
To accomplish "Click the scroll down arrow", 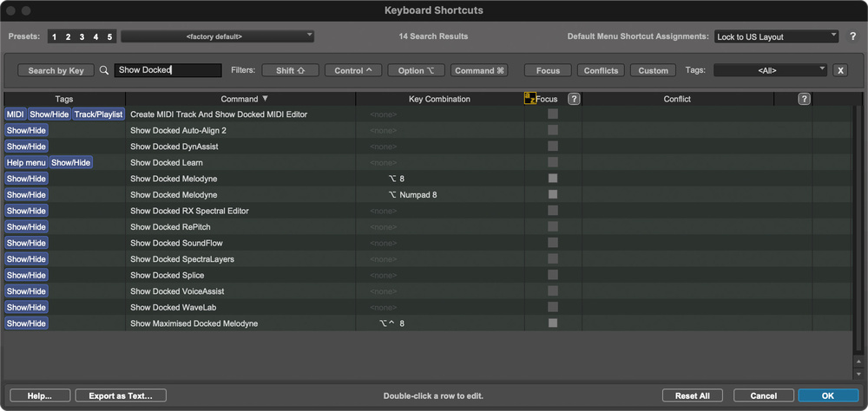I will coord(858,374).
